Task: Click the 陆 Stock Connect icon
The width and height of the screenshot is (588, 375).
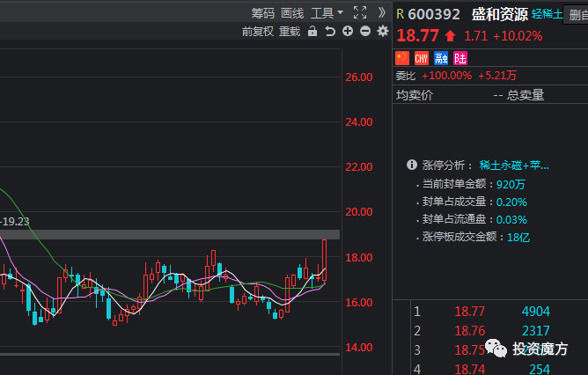Action: pyautogui.click(x=460, y=58)
